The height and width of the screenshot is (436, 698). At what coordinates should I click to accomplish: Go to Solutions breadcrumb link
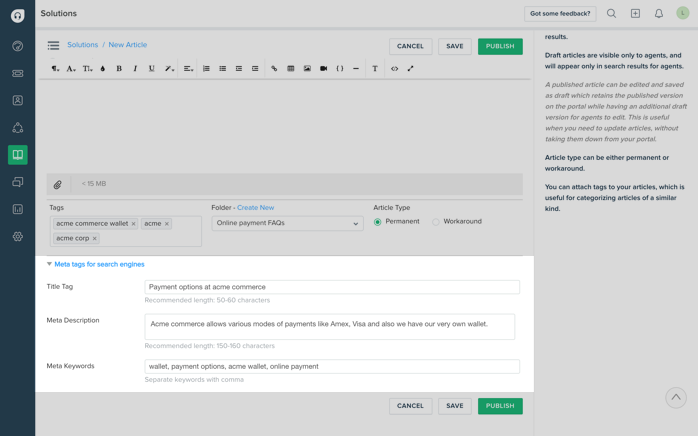click(x=82, y=45)
